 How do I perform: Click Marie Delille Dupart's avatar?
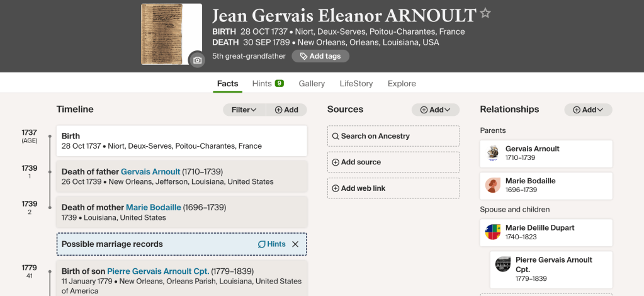coord(493,232)
